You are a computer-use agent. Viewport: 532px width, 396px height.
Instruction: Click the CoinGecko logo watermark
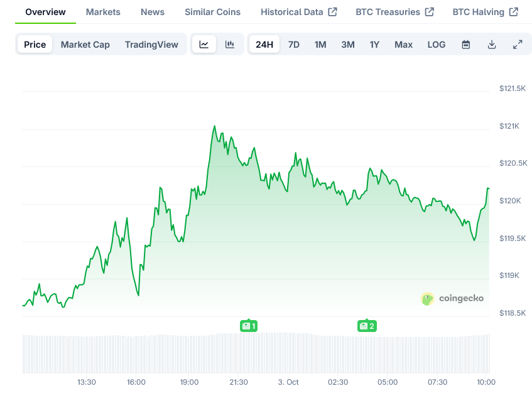pos(452,299)
